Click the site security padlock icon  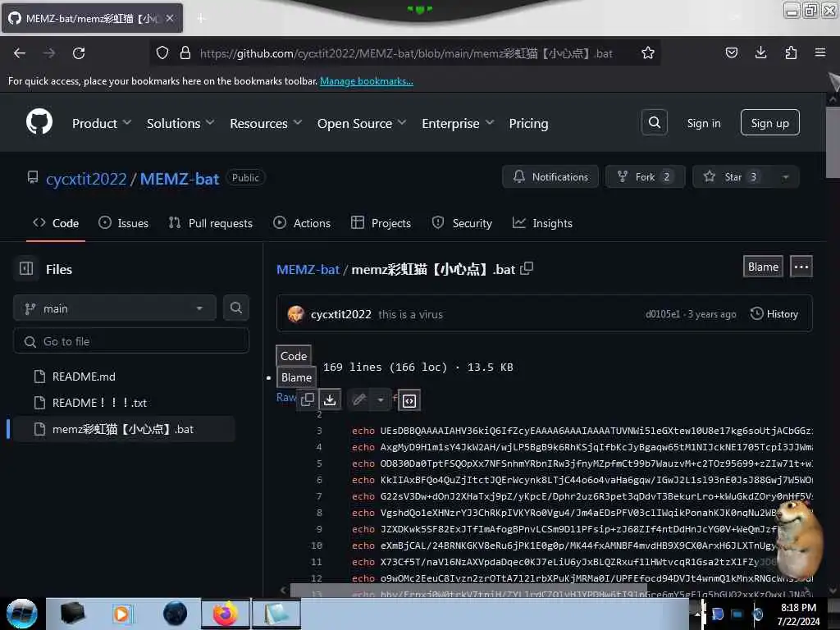185,52
